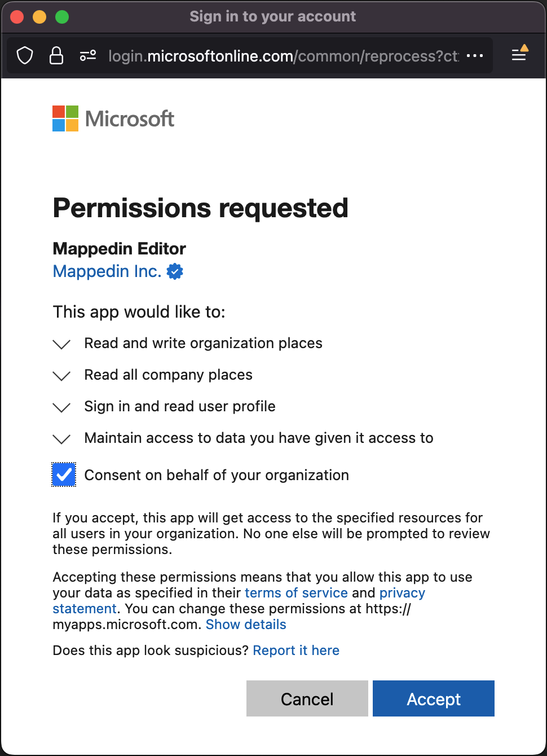Click the verified publisher badge next to Mappedin Inc.
The height and width of the screenshot is (756, 547).
175,271
